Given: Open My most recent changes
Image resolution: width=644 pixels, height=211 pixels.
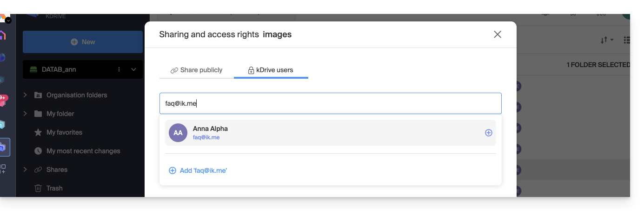Looking at the screenshot, I should (83, 151).
